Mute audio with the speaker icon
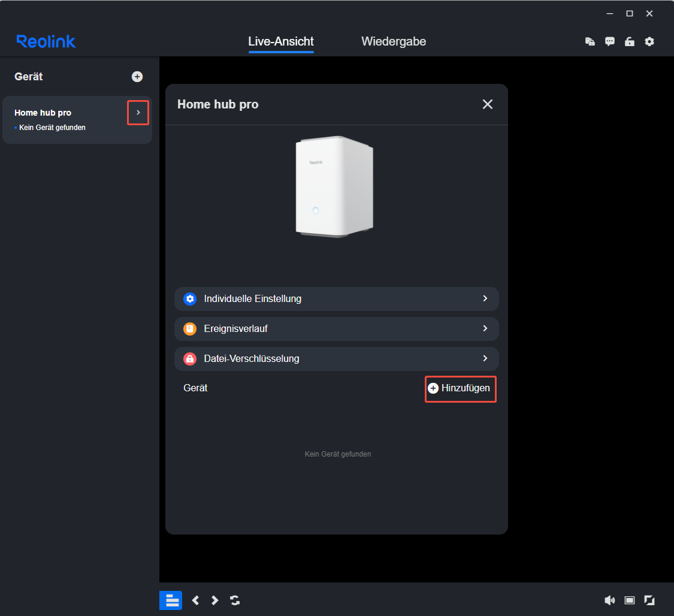The image size is (674, 616). click(609, 600)
